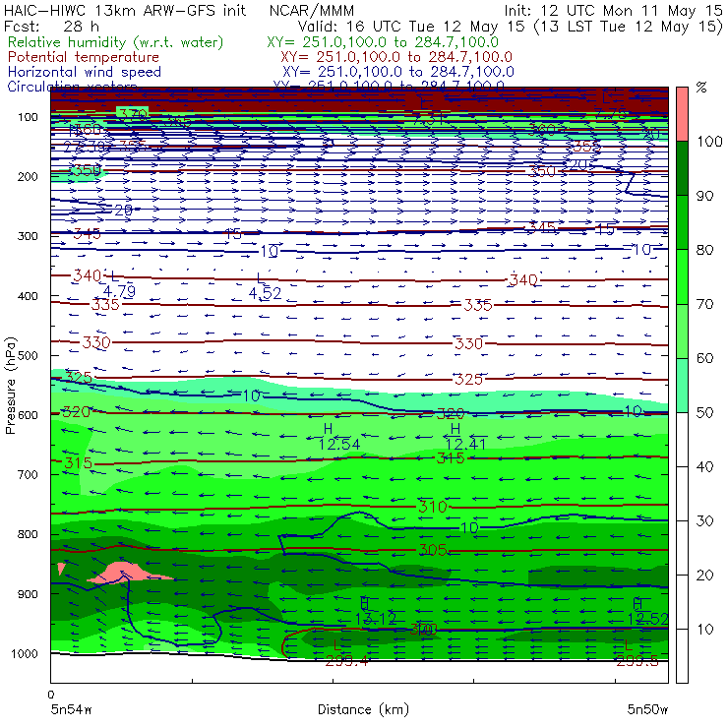Click the '900' pressure axis tick label
The width and height of the screenshot is (728, 728).
tap(28, 594)
